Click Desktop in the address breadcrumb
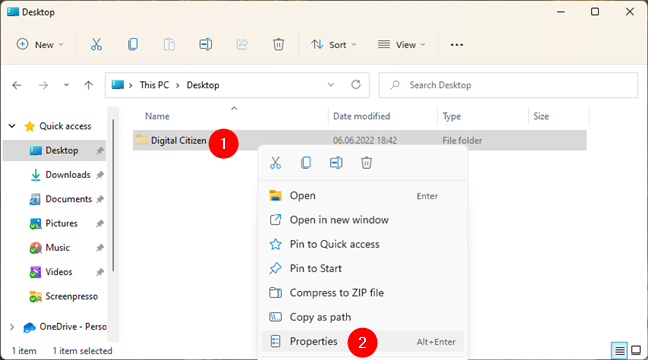The width and height of the screenshot is (648, 360). coord(203,85)
